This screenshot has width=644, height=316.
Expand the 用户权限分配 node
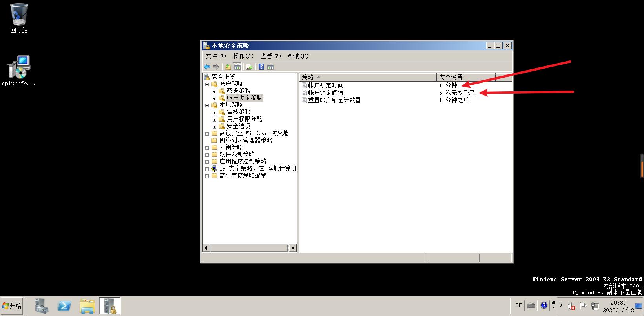pos(214,120)
